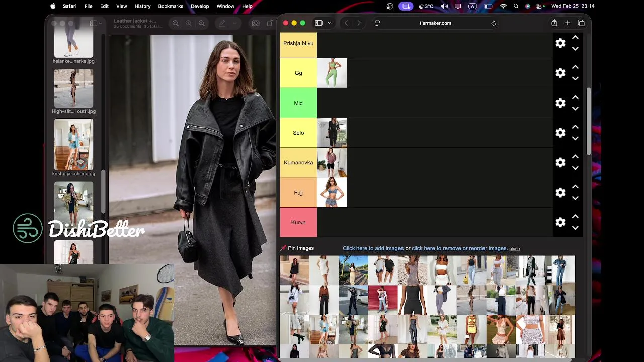The image size is (644, 362).
Task: Select koshulja...shorc.jpg thumbnail in Preview
Action: (x=73, y=145)
